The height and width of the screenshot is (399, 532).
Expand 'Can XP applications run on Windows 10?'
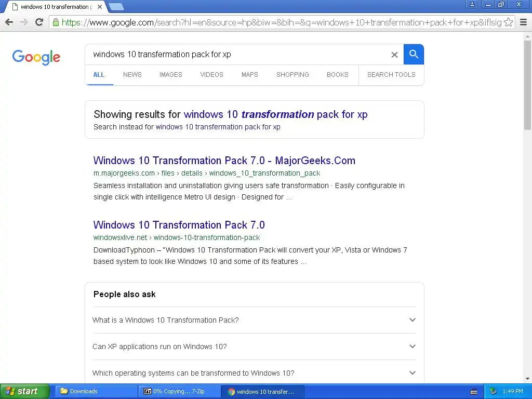click(254, 347)
